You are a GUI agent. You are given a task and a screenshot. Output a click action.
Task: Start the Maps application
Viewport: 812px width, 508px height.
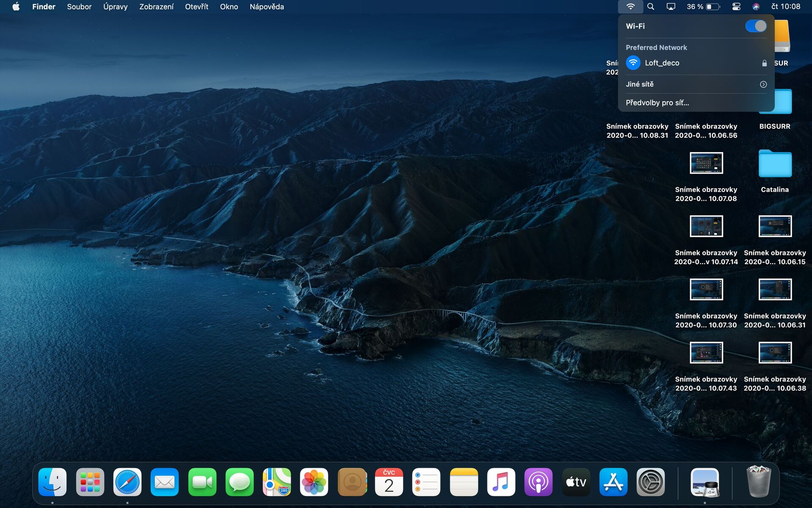(x=277, y=482)
